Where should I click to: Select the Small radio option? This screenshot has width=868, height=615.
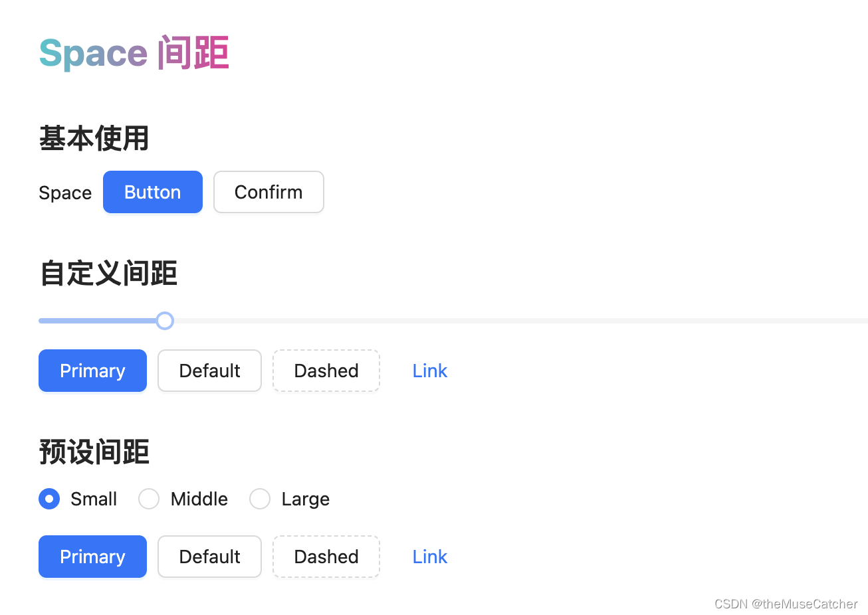point(49,499)
